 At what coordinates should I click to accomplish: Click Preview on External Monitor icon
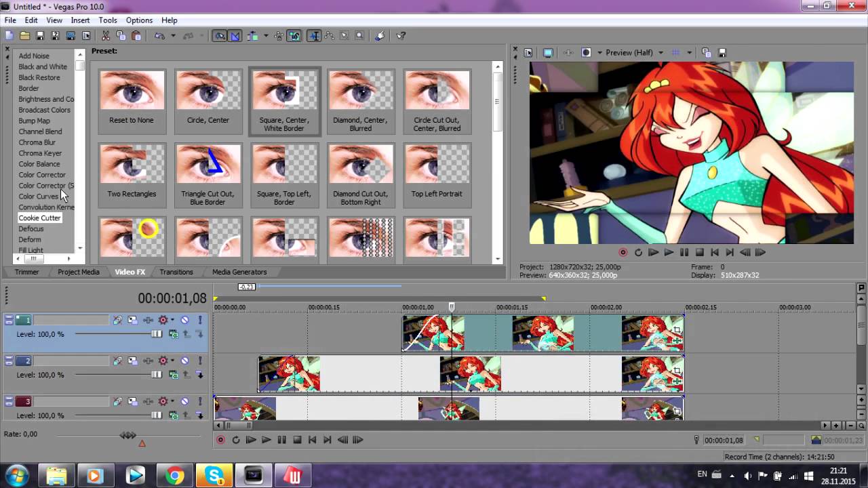[x=548, y=52]
